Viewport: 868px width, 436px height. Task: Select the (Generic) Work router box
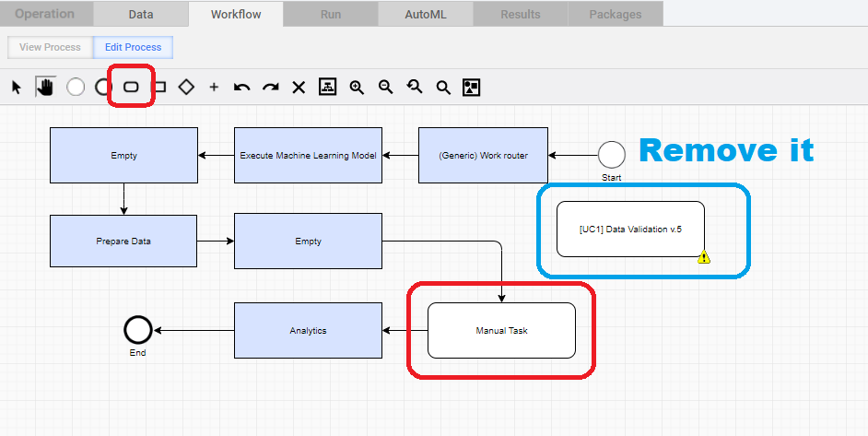[483, 155]
